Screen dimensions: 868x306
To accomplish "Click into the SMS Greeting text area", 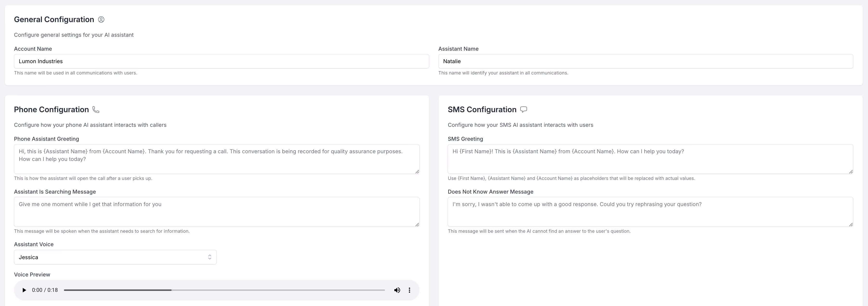I will click(x=650, y=159).
